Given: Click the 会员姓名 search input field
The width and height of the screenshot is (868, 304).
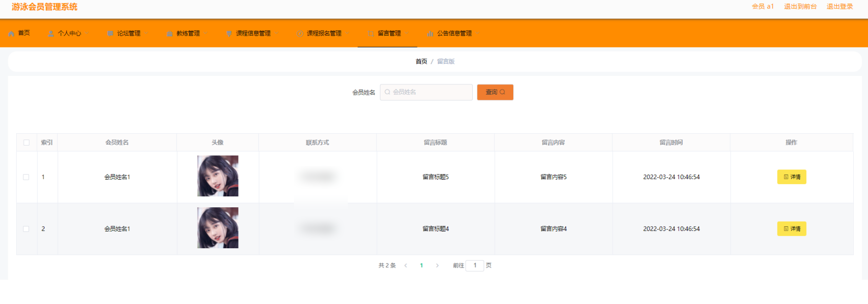Looking at the screenshot, I should point(426,92).
